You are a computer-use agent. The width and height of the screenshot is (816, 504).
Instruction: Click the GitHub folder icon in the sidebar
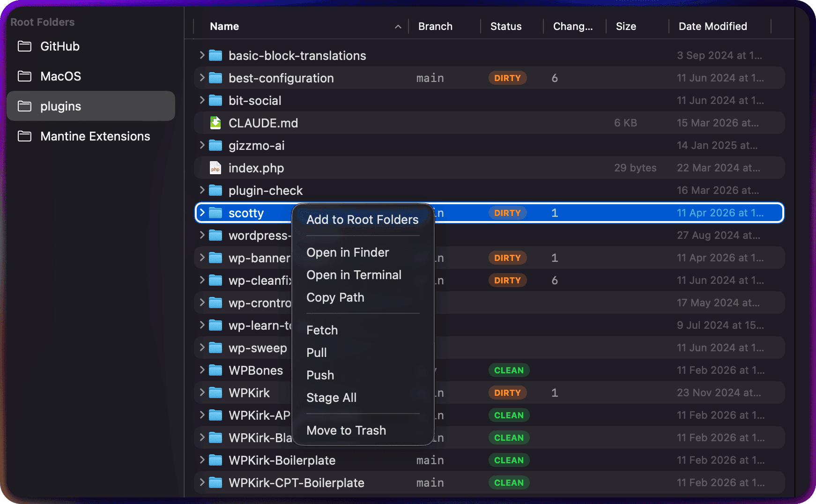[x=25, y=46]
